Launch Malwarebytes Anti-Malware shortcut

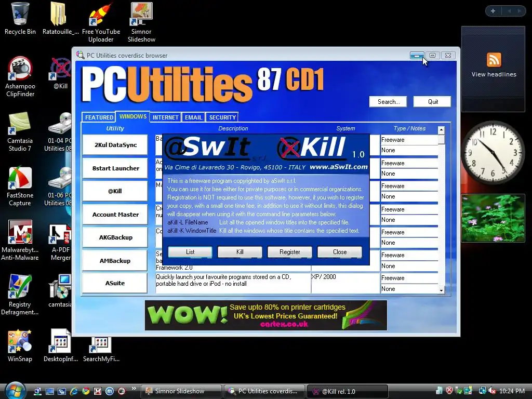[x=20, y=241]
